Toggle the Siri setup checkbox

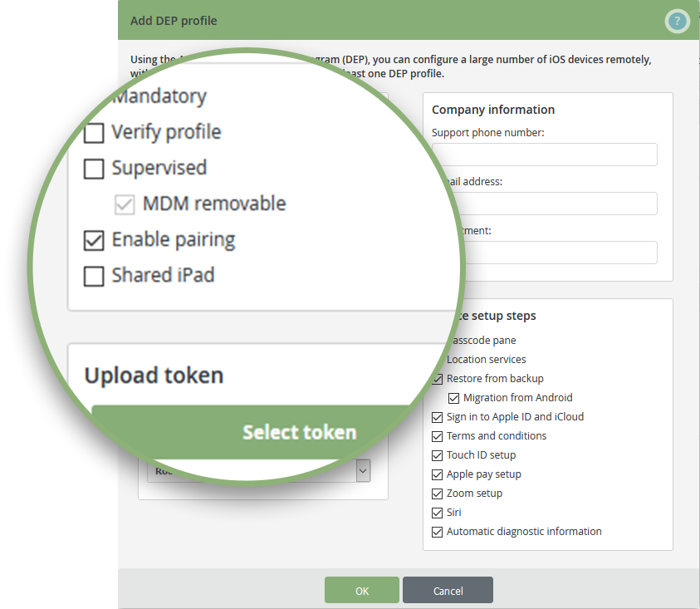click(437, 513)
